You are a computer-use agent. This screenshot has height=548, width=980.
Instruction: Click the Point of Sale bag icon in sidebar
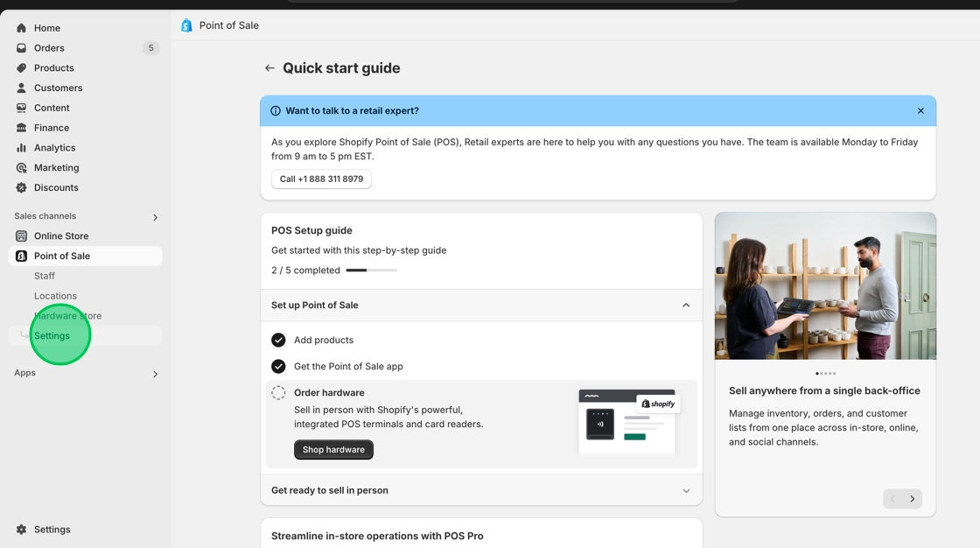pos(21,256)
